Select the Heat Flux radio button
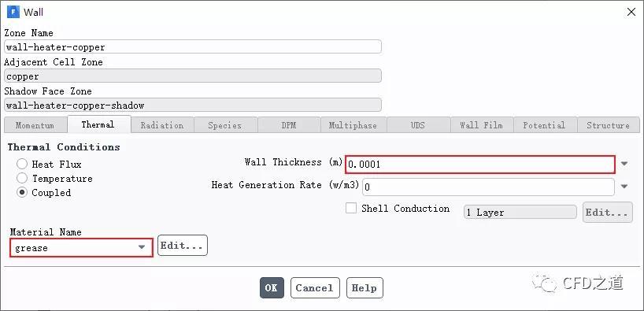 (x=22, y=165)
